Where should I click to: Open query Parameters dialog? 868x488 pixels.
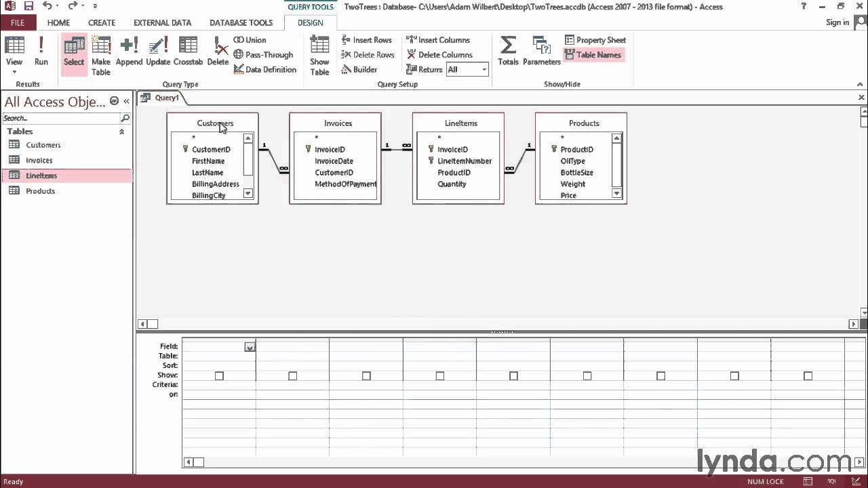[542, 52]
